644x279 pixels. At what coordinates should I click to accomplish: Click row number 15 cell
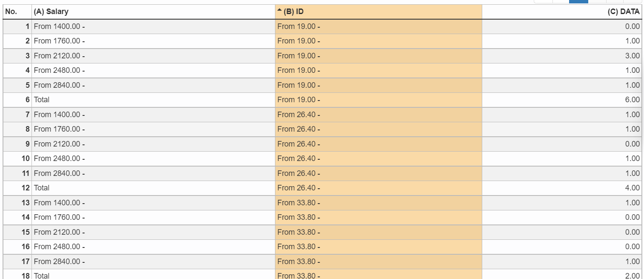pos(17,232)
